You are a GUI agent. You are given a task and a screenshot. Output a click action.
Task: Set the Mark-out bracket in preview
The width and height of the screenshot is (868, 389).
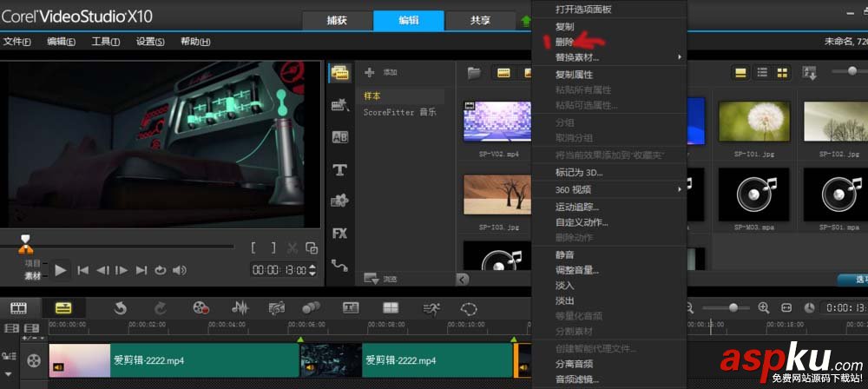[273, 248]
